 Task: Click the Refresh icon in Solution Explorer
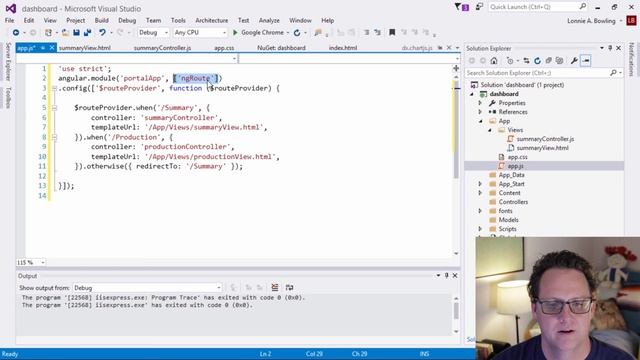pyautogui.click(x=538, y=61)
